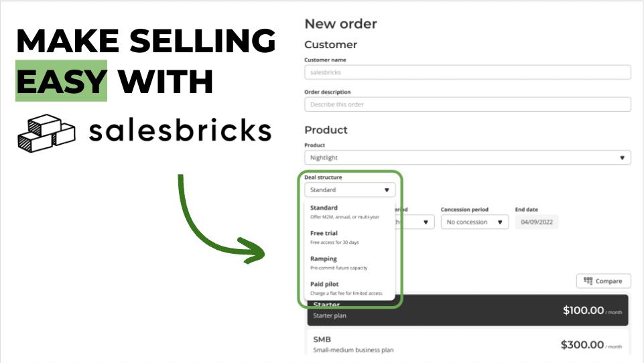The height and width of the screenshot is (363, 644).
Task: Collapse the Deal structure Standard dropdown
Action: coord(350,190)
